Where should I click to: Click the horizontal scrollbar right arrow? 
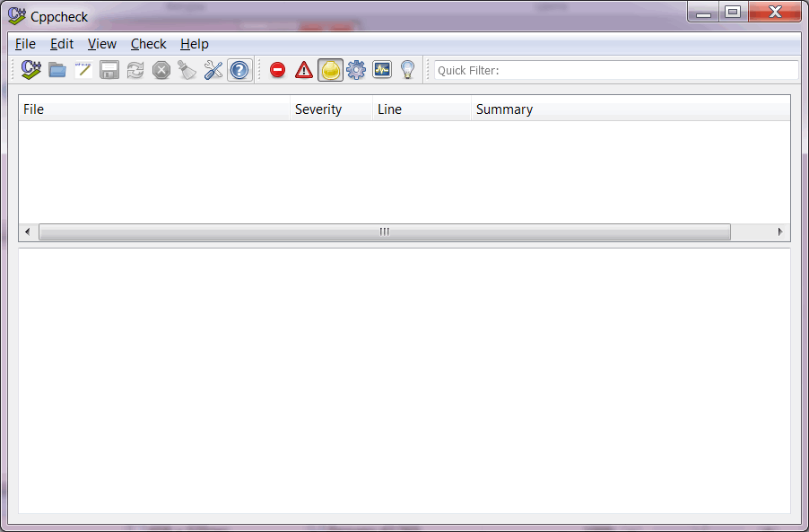click(x=780, y=232)
